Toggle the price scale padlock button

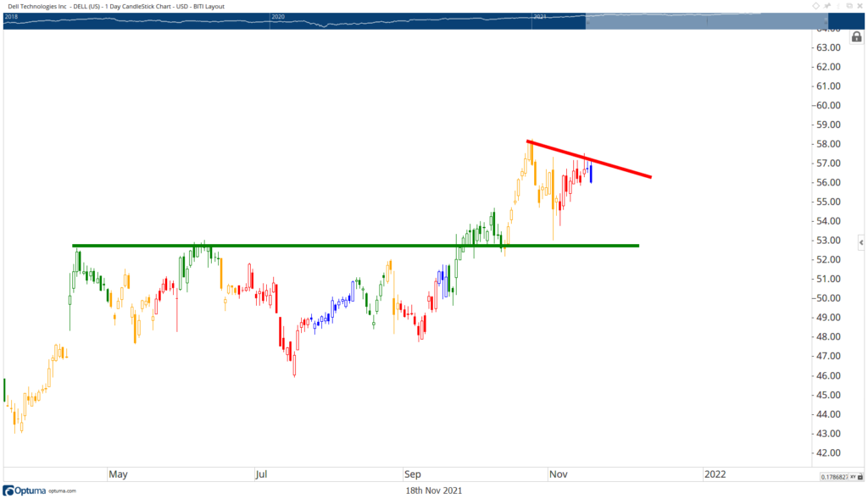(856, 37)
